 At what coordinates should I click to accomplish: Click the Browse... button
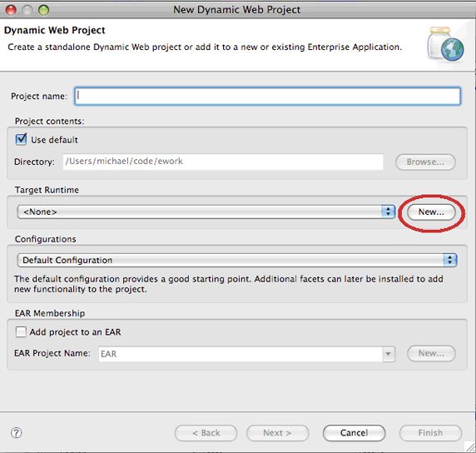[x=425, y=162]
